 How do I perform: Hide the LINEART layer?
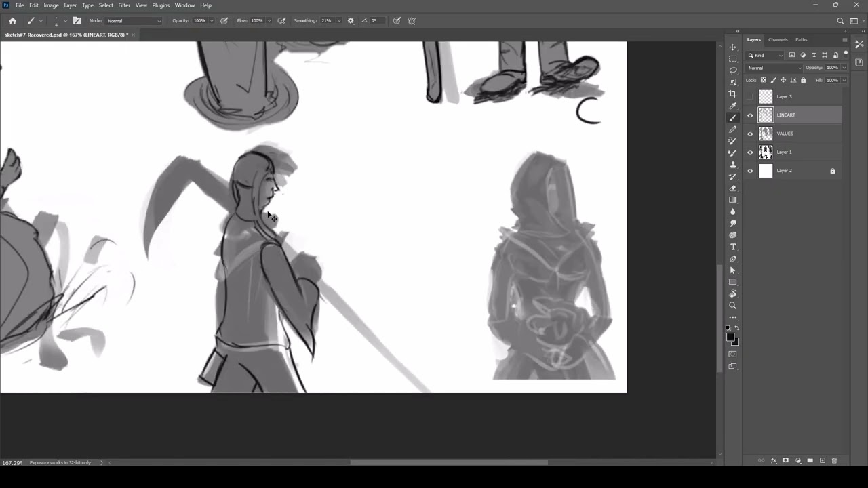(x=750, y=115)
